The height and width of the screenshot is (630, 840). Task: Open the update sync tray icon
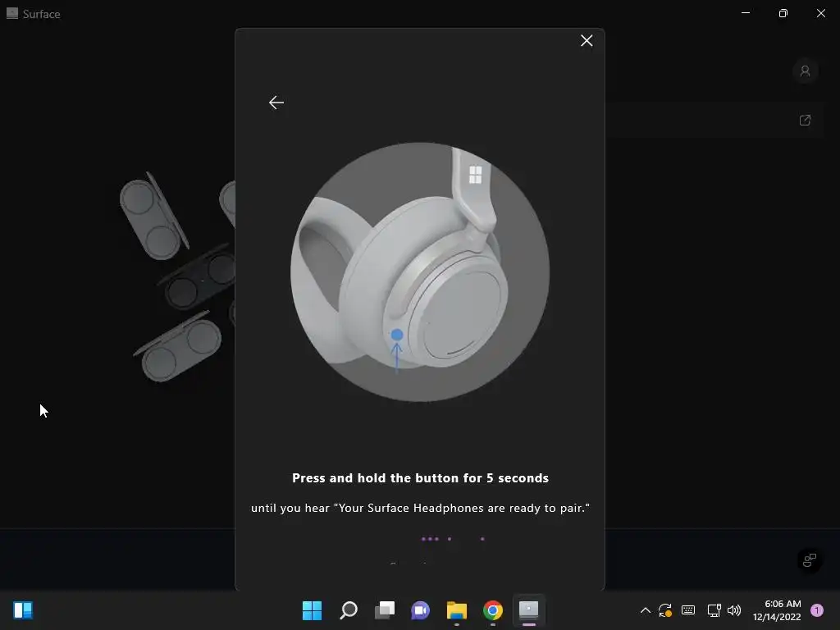click(665, 610)
